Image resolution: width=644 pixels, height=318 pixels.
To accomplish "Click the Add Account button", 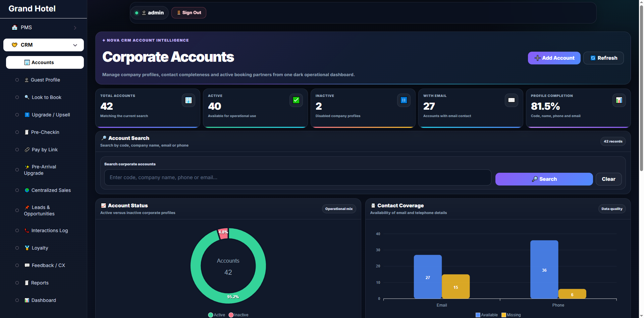I will click(x=554, y=58).
